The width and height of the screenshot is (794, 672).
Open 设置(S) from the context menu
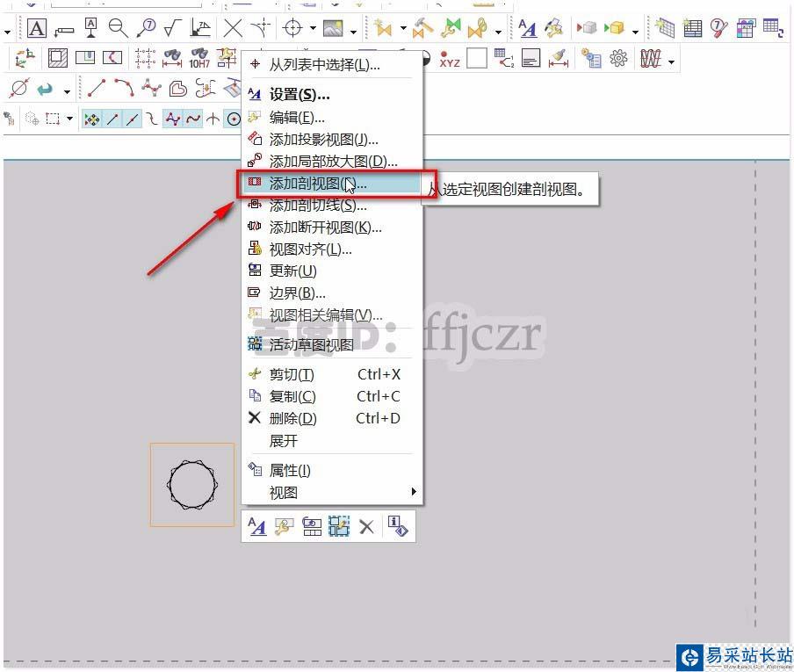pos(331,94)
